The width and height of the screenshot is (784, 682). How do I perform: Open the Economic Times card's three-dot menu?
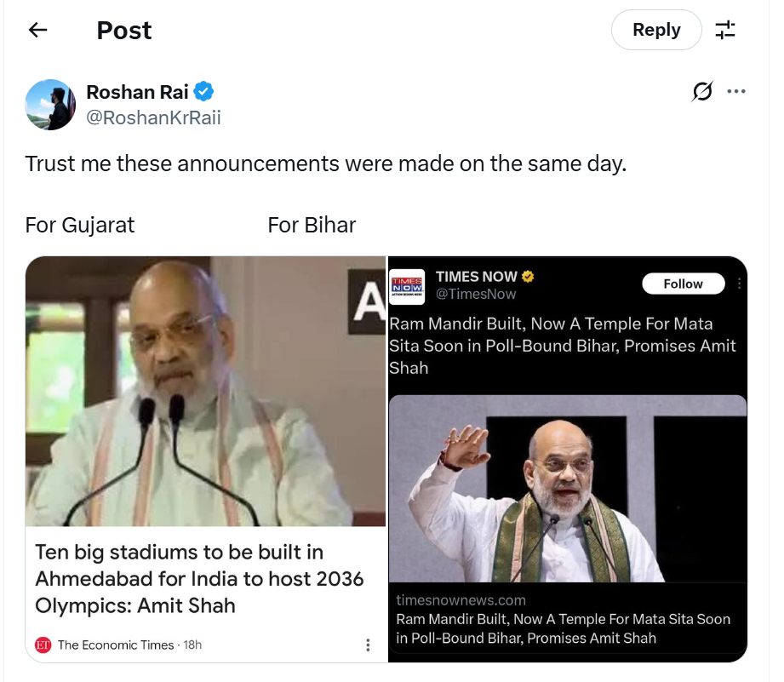[368, 645]
